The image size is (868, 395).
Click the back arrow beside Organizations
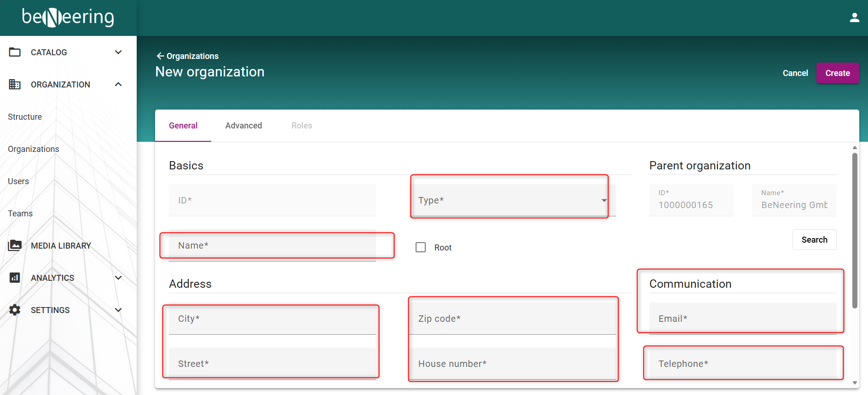click(160, 56)
